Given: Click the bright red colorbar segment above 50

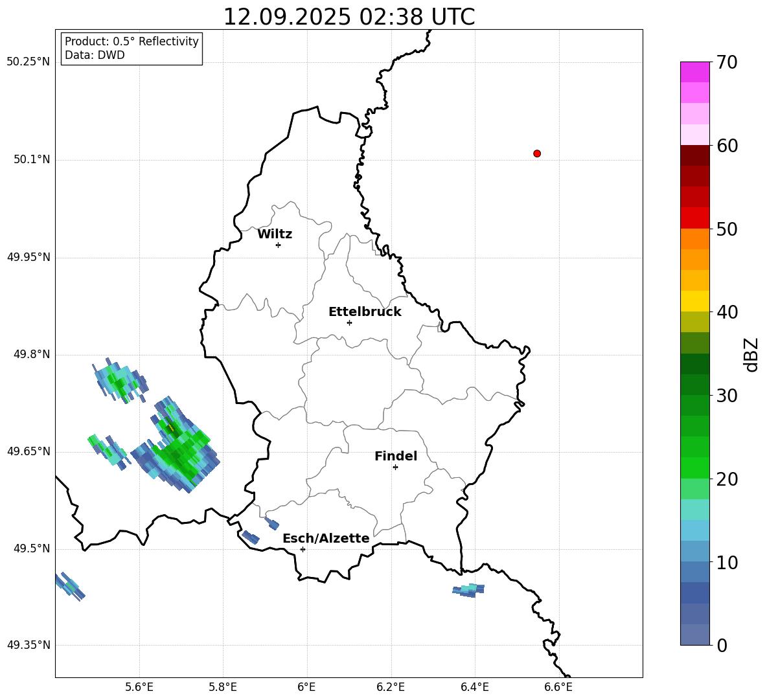Looking at the screenshot, I should (694, 218).
